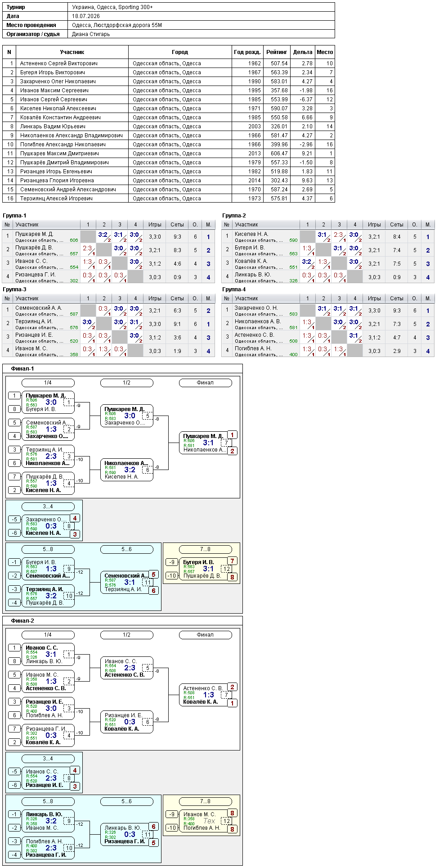Click the Сеты column header in Группа-3
Viewport: 439px width, 868px height.
coord(177,298)
